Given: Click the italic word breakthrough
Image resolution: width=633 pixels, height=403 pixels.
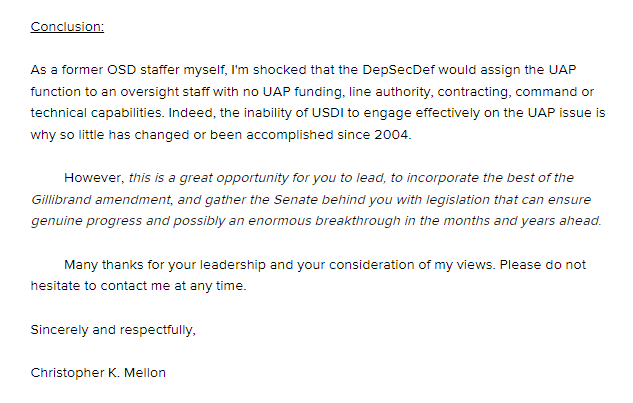Looking at the screenshot, I should 358,221.
